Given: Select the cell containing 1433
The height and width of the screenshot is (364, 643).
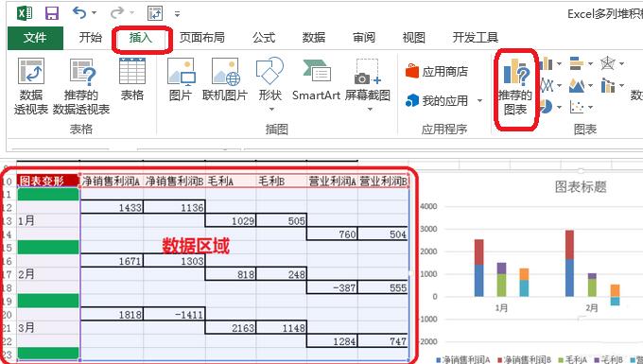Looking at the screenshot, I should [x=112, y=207].
